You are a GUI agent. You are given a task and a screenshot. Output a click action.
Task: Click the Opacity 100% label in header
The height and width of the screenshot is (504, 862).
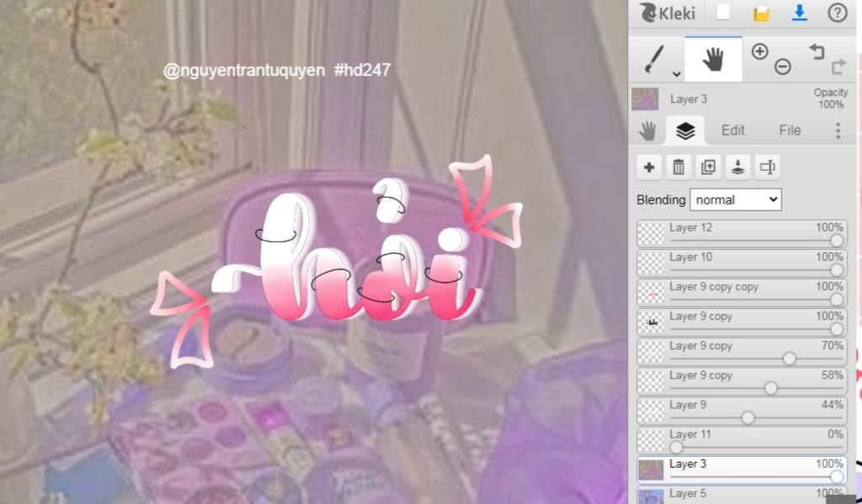(831, 98)
